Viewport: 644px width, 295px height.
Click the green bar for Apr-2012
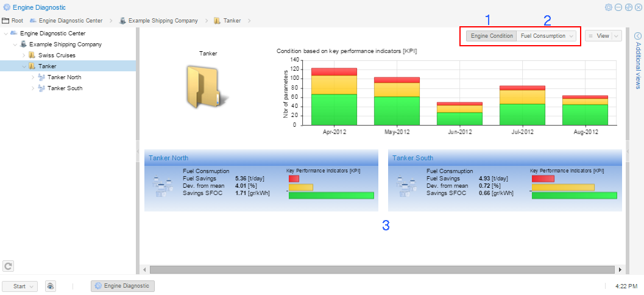[x=333, y=110]
